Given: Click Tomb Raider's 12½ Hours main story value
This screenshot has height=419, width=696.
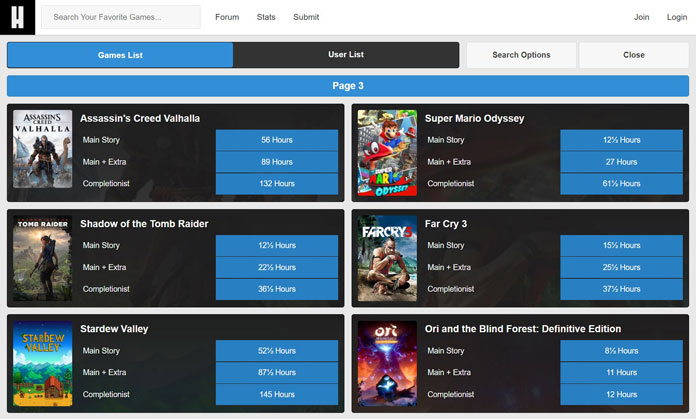Looking at the screenshot, I should [277, 245].
